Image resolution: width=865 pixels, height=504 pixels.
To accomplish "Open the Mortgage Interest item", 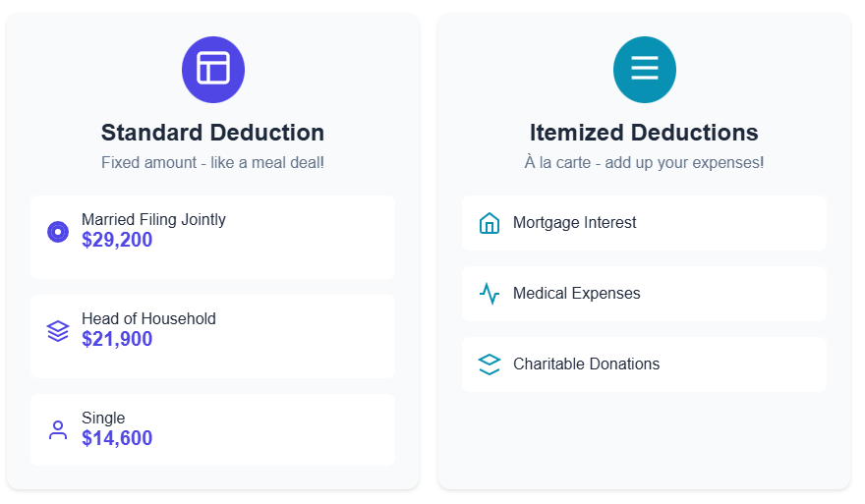I will [x=644, y=223].
